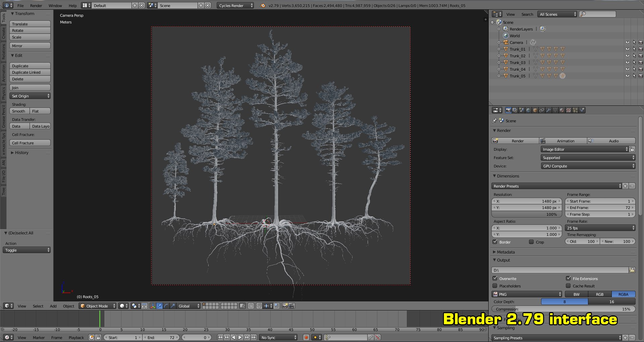Open the Render properties tab (camera icon)
The width and height of the screenshot is (644, 342).
508,110
